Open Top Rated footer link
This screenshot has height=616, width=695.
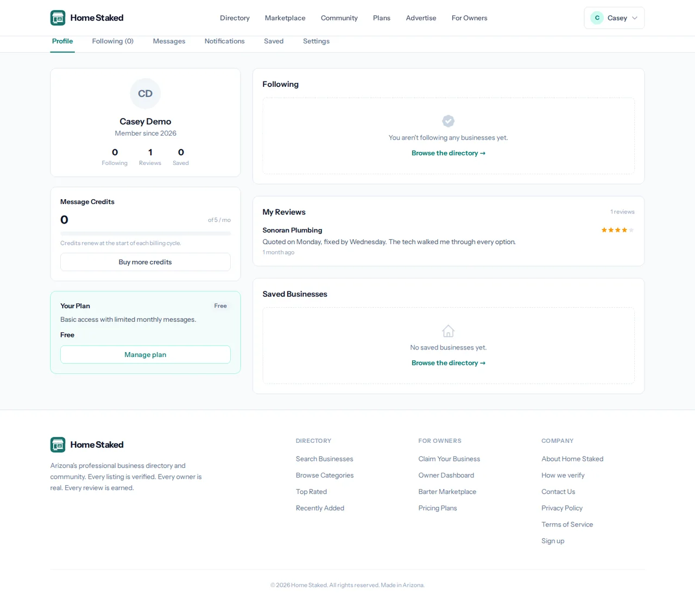point(311,492)
